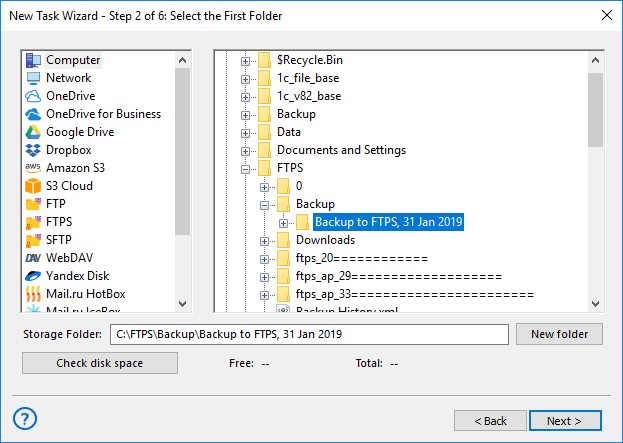
Task: Choose the Dropbox storage icon
Action: pyautogui.click(x=33, y=150)
